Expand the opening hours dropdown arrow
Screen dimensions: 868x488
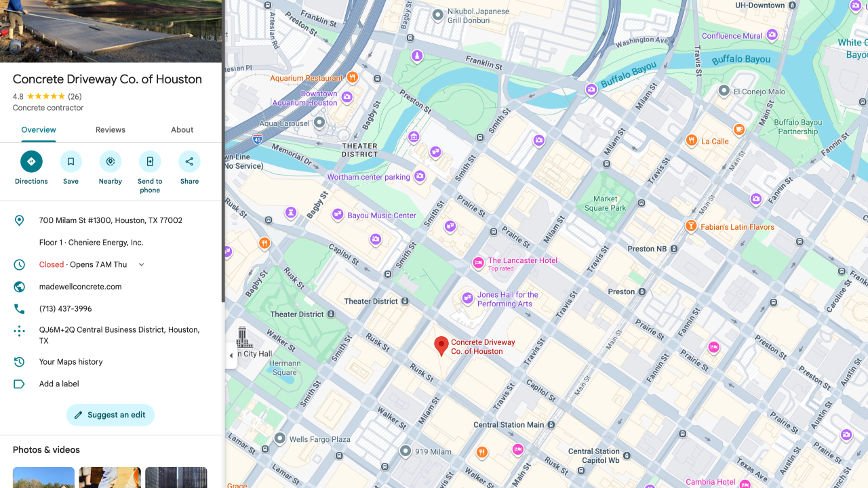point(141,264)
